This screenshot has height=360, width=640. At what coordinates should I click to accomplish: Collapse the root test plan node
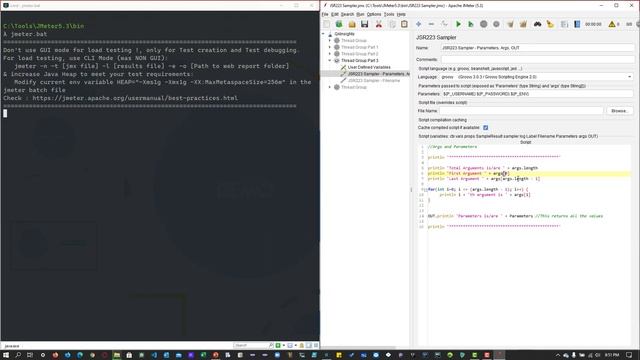324,34
